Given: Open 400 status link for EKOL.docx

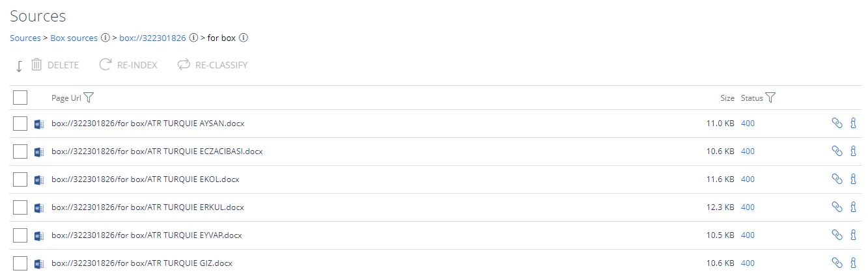Looking at the screenshot, I should [x=748, y=179].
